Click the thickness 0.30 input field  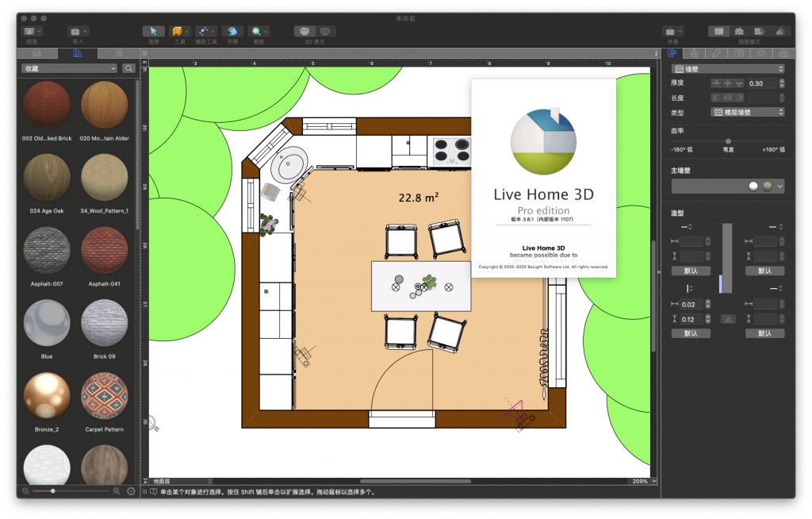[x=761, y=83]
